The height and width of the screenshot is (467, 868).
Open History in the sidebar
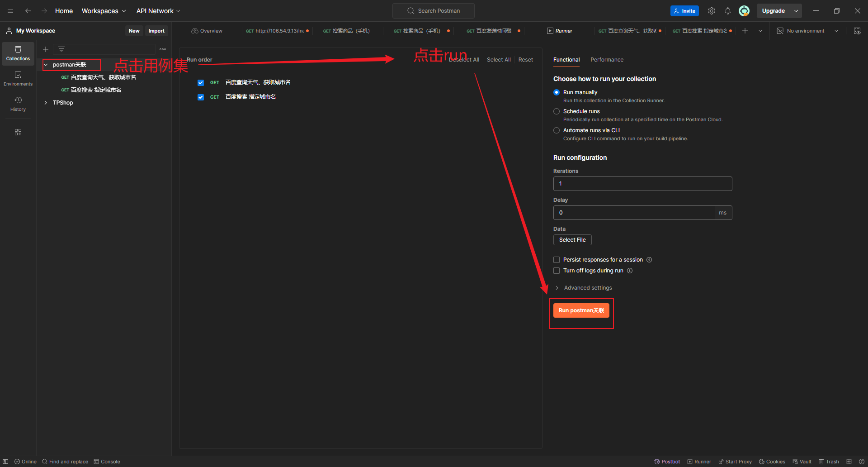(x=18, y=104)
